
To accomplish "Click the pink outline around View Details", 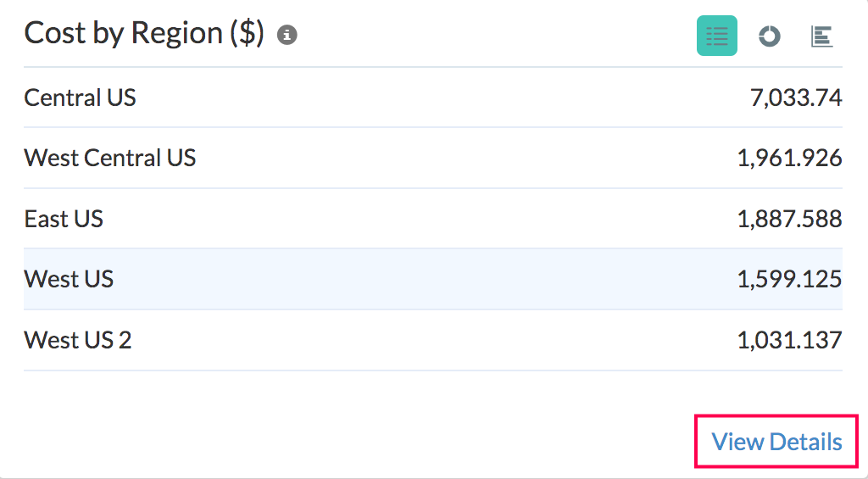I will point(697,441).
